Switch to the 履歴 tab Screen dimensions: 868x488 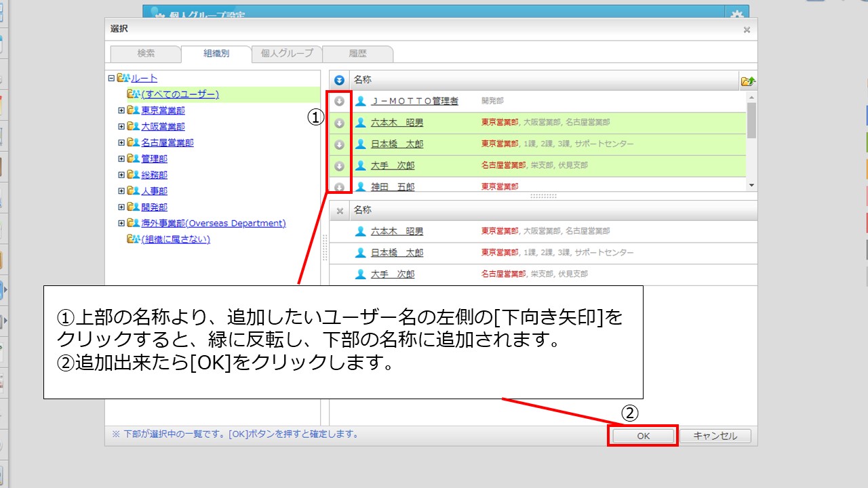point(358,54)
